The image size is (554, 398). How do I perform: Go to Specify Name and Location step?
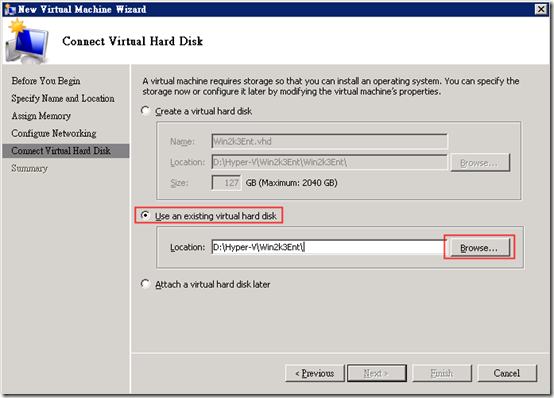click(x=63, y=98)
